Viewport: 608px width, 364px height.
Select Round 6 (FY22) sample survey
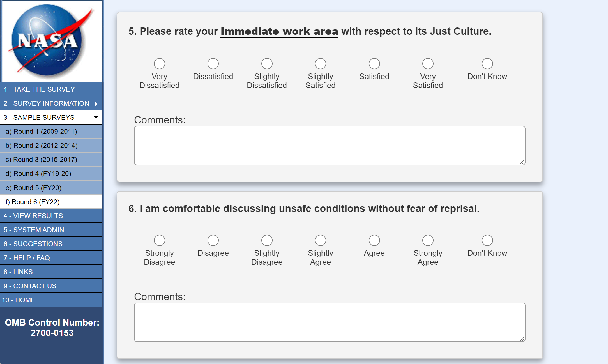pyautogui.click(x=33, y=202)
